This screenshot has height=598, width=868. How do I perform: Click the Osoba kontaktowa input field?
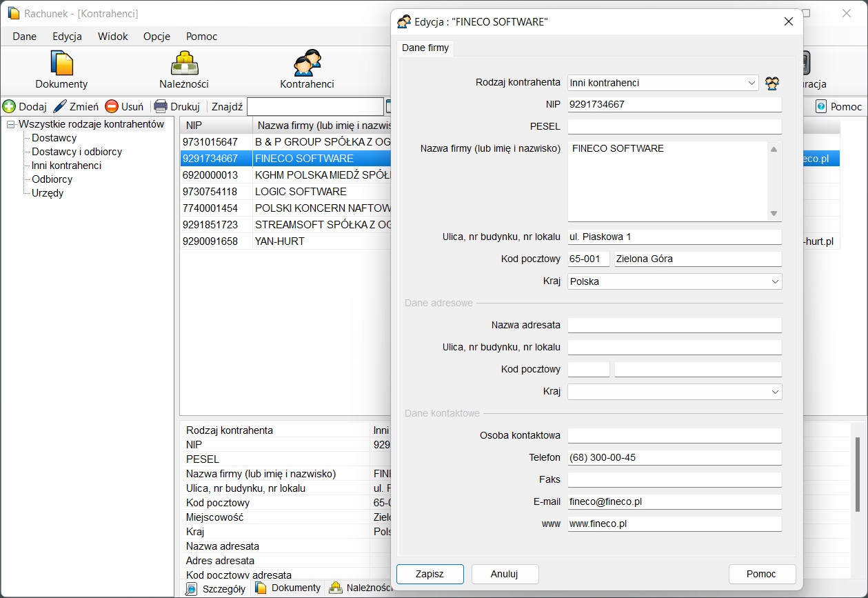pyautogui.click(x=674, y=436)
